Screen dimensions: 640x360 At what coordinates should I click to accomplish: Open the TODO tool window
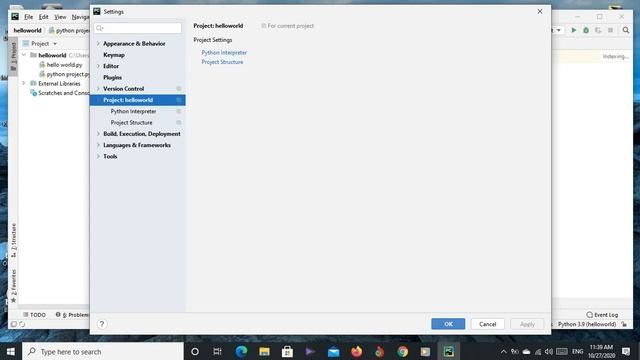tap(34, 315)
